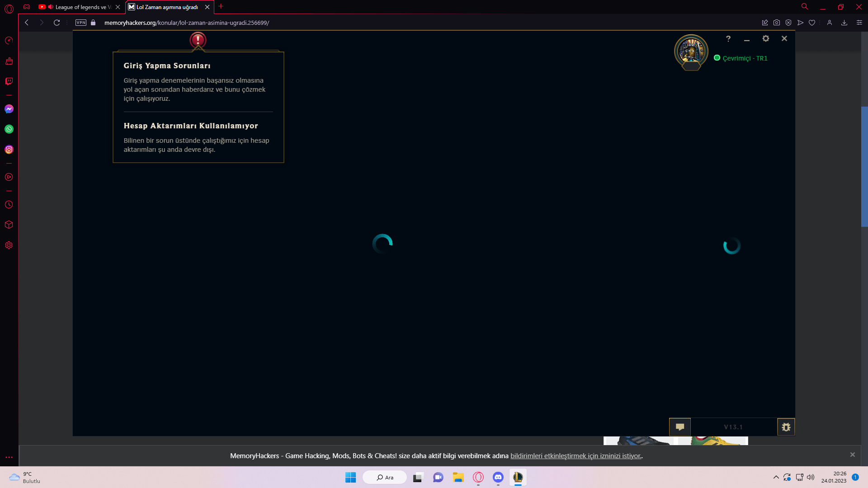868x488 pixels.
Task: Open the Windows Start menu
Action: (350, 478)
